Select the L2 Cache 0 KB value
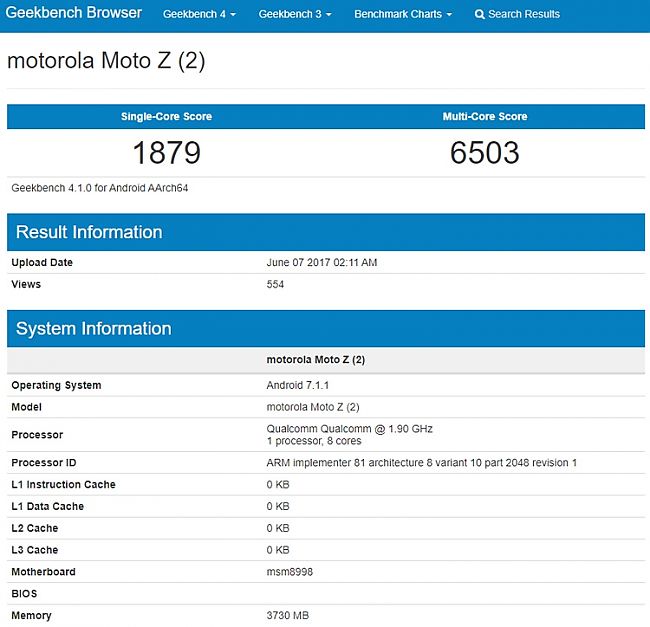The image size is (650, 627). (x=278, y=528)
